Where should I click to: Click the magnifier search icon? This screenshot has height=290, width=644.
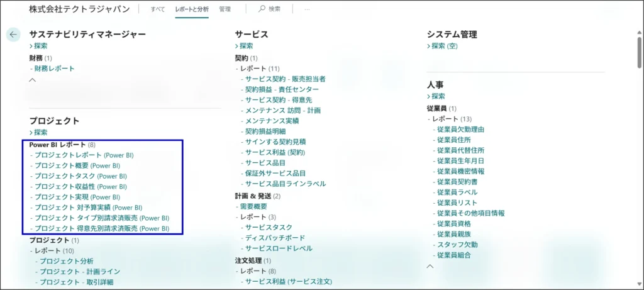click(x=262, y=9)
